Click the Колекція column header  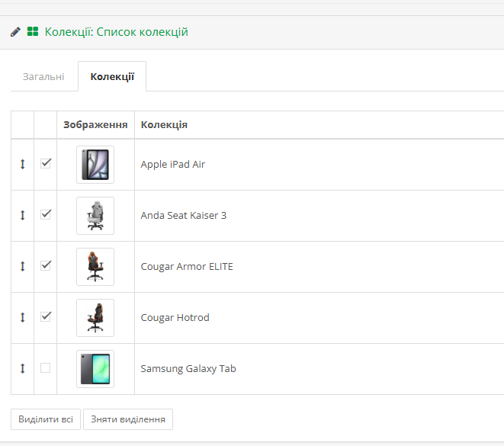(x=164, y=125)
